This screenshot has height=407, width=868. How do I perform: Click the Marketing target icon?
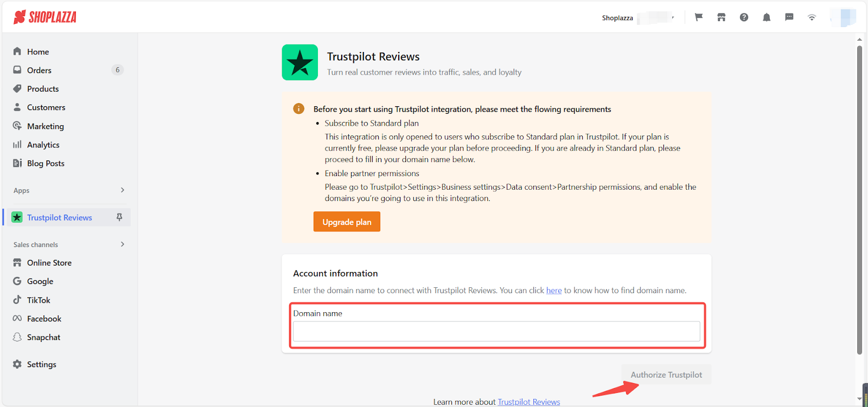point(17,126)
